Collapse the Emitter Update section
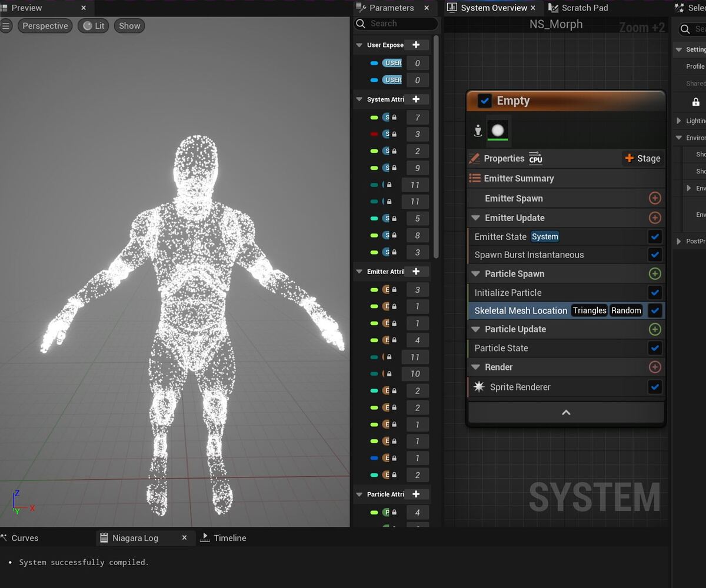The image size is (706, 588). [475, 218]
